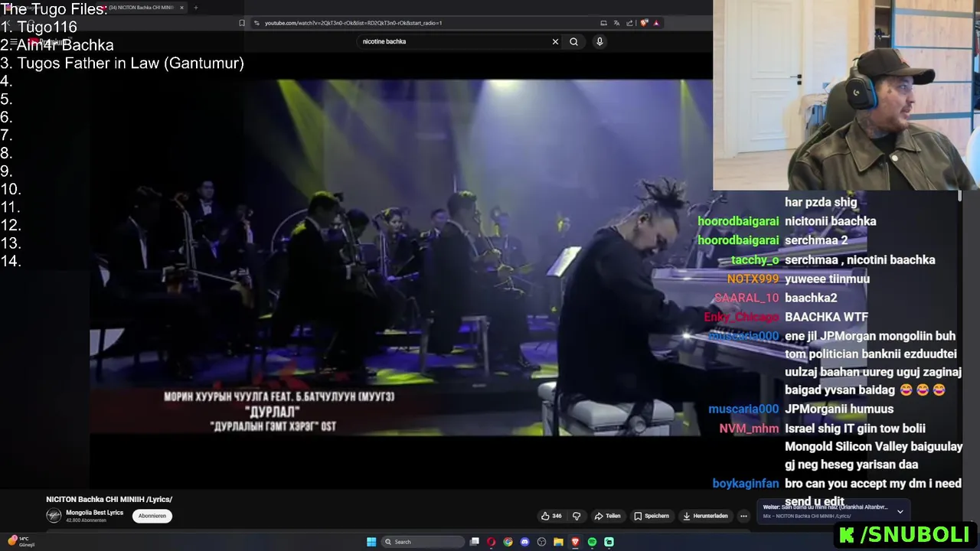
Task: Click overlay list entry Tugo116
Action: pyautogui.click(x=47, y=27)
